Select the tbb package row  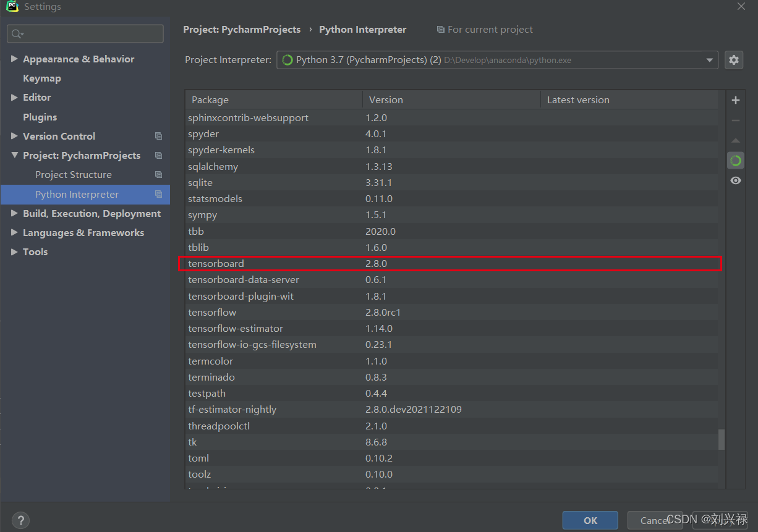(x=451, y=231)
